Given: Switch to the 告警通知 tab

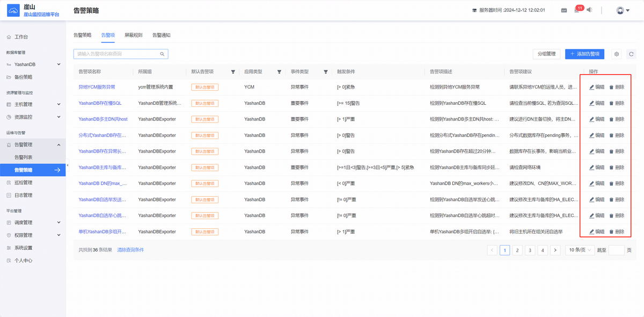Looking at the screenshot, I should click(162, 35).
